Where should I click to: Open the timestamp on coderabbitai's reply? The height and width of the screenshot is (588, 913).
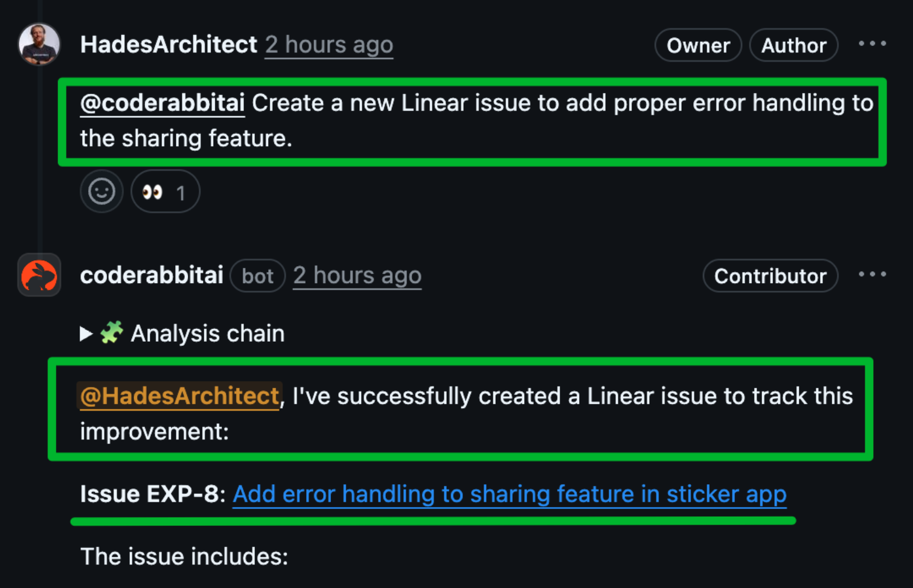pos(357,275)
